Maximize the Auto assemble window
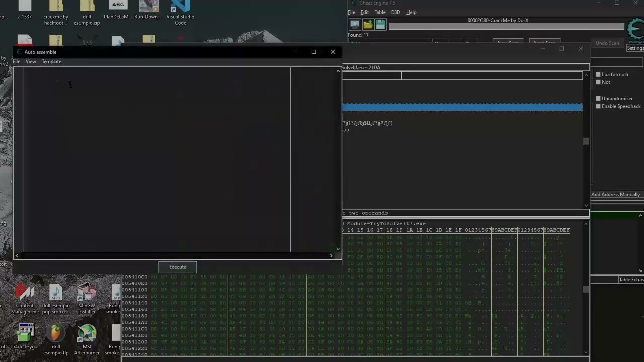This screenshot has width=644, height=362. coord(314,52)
